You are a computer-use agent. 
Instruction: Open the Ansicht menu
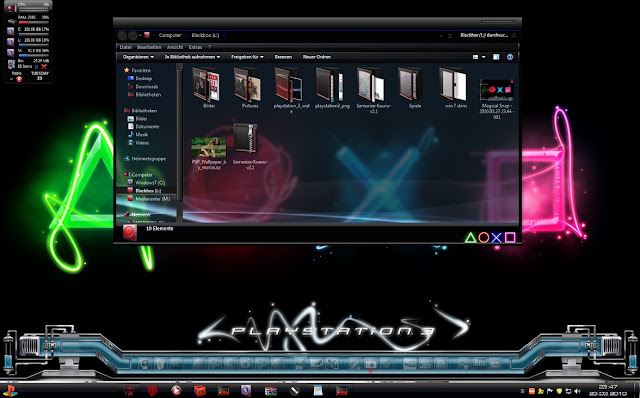point(175,47)
